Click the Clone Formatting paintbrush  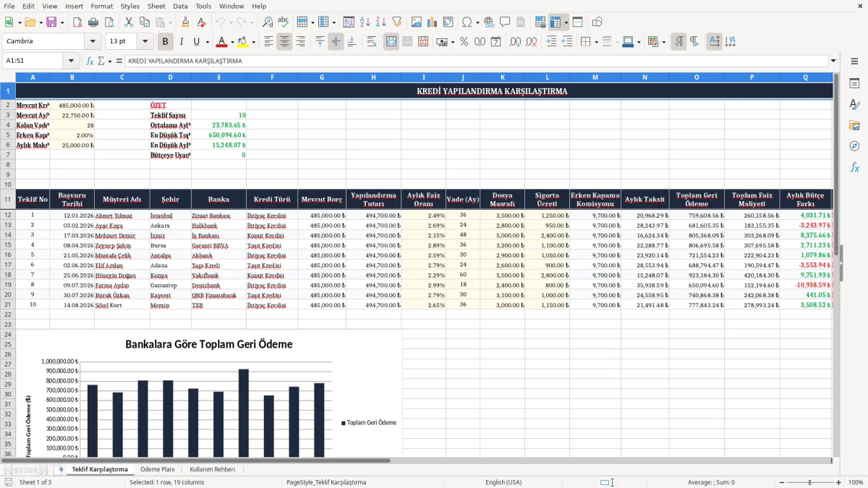click(185, 22)
